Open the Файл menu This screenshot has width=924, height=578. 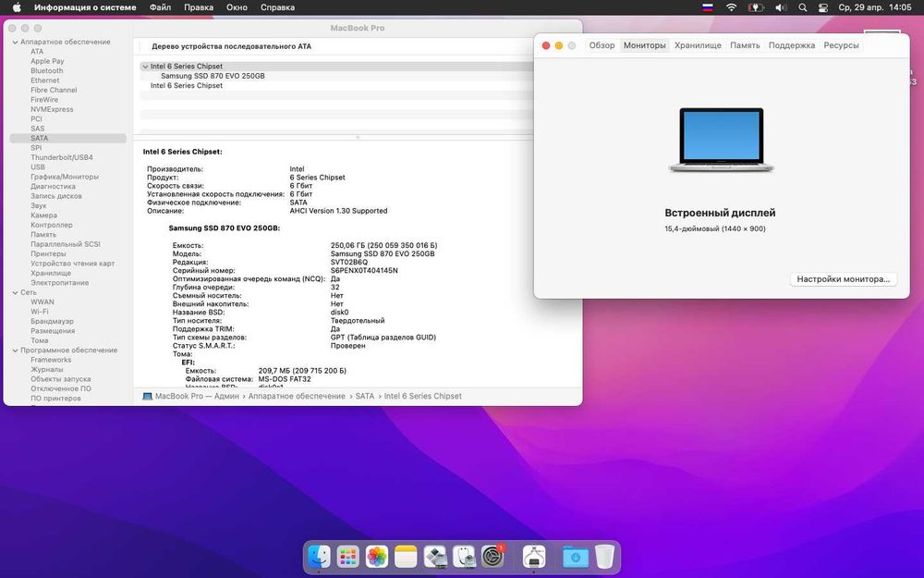(160, 7)
